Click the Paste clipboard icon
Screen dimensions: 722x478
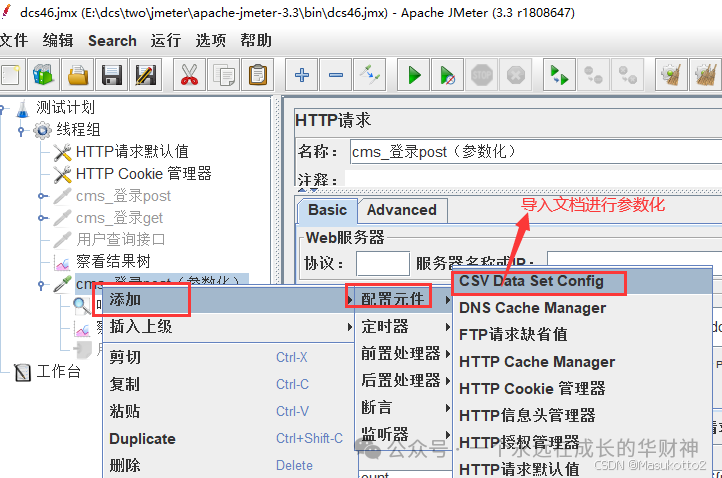pos(257,75)
